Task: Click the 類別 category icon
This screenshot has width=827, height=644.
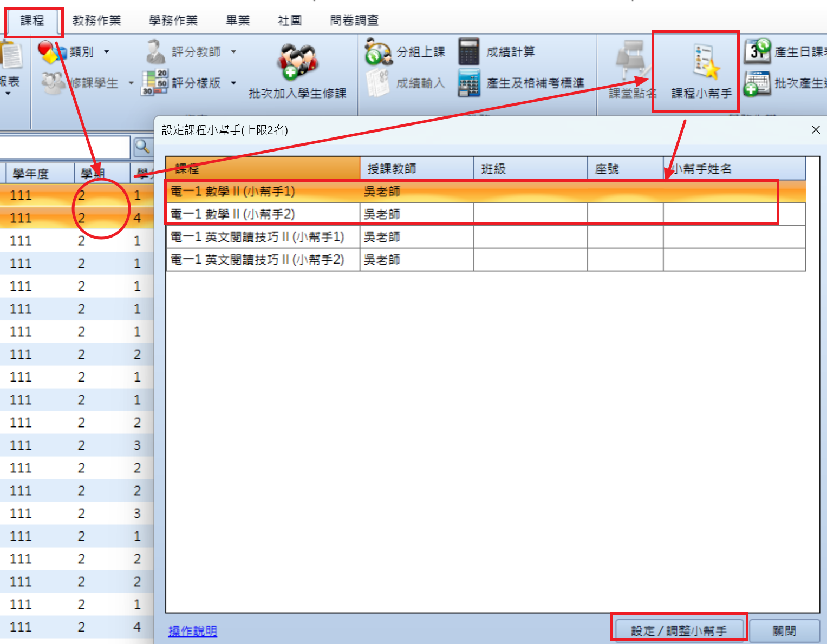Action: click(52, 51)
